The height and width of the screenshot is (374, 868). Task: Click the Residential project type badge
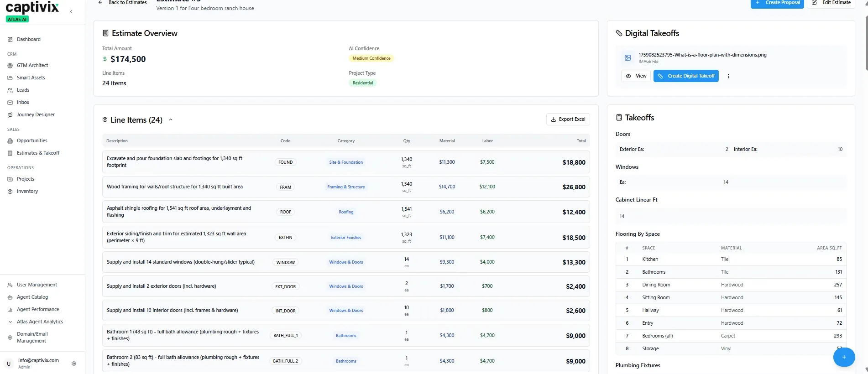point(363,83)
